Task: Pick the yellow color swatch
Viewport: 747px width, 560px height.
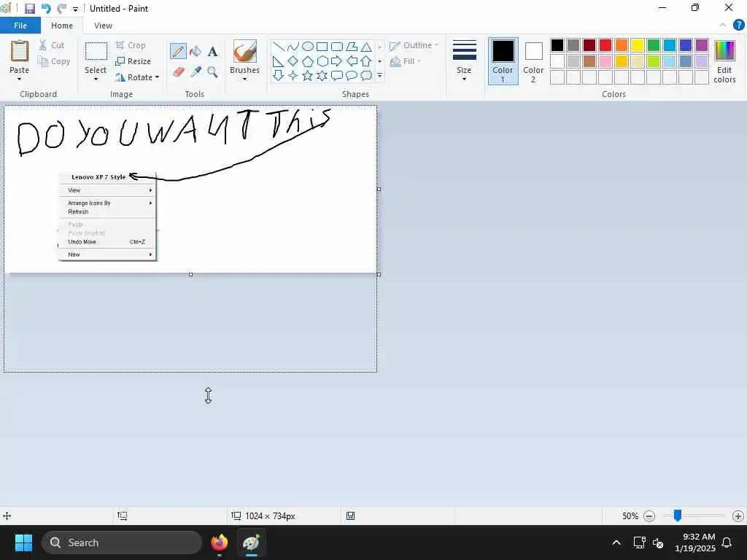Action: tap(638, 45)
